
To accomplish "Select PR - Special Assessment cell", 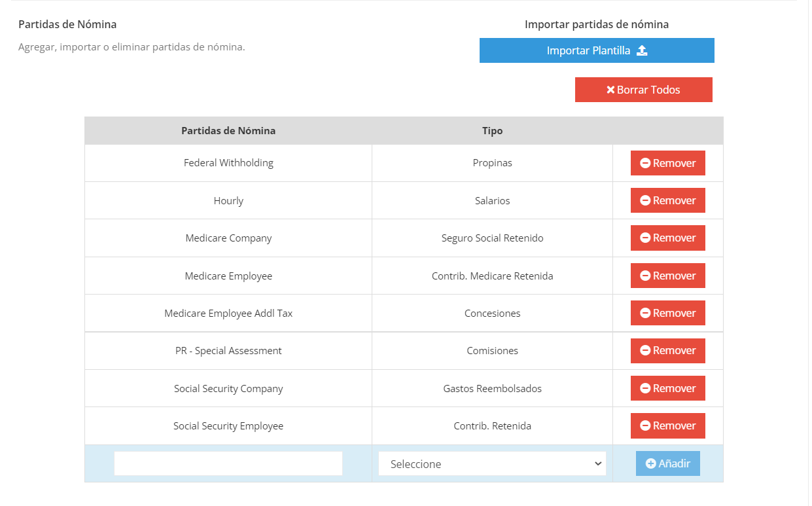I will [x=228, y=350].
